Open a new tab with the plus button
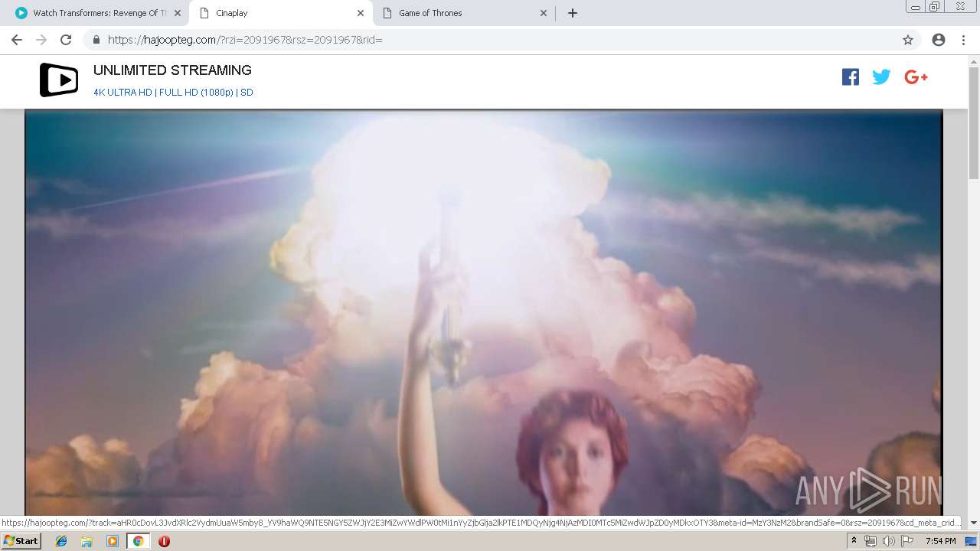The width and height of the screenshot is (980, 551). coord(573,13)
